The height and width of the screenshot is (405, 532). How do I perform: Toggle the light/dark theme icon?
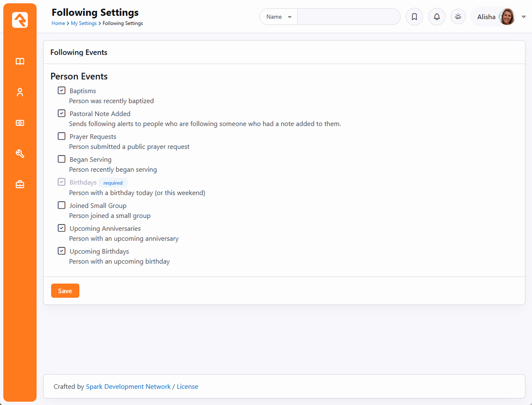tap(458, 17)
